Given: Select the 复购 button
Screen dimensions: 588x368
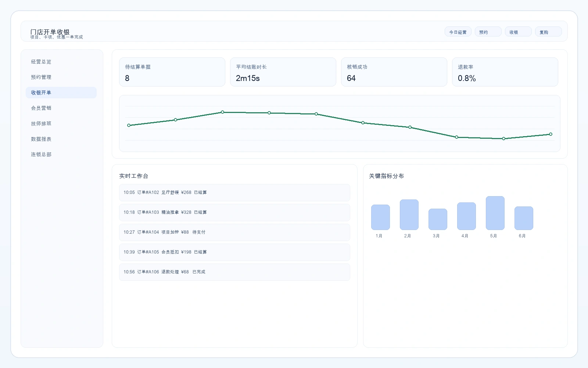Looking at the screenshot, I should point(548,32).
